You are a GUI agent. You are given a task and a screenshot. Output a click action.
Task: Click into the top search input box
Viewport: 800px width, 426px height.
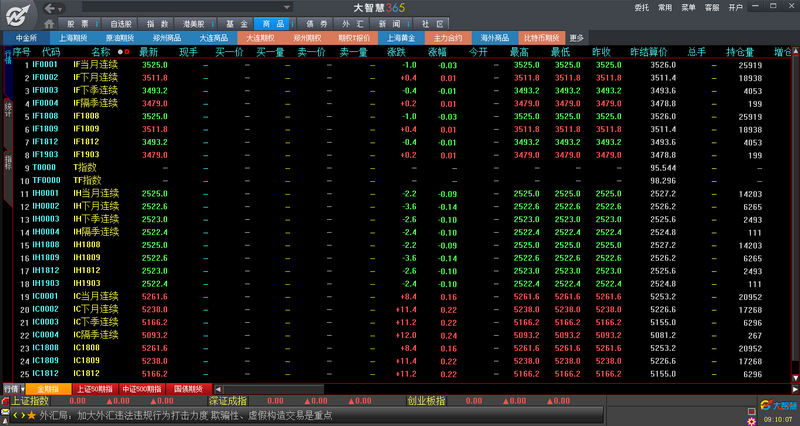182,7
